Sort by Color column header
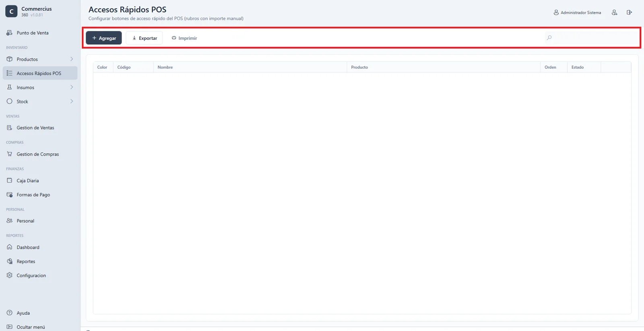 pyautogui.click(x=102, y=67)
